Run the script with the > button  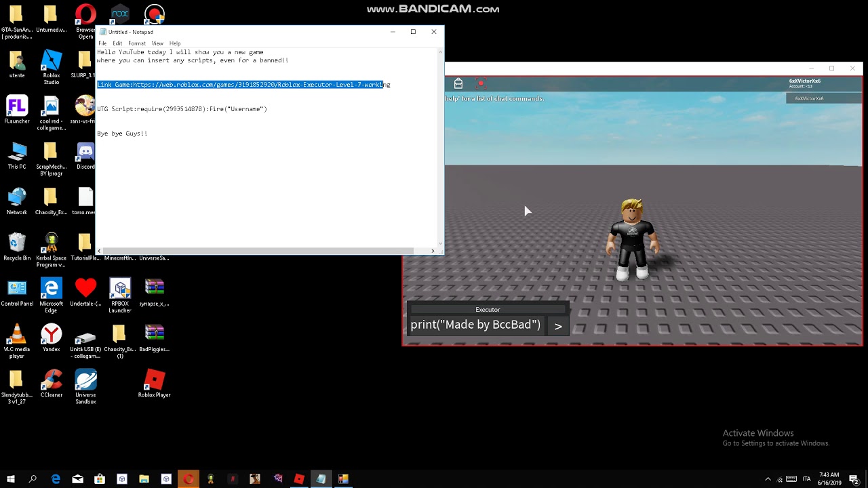click(558, 326)
